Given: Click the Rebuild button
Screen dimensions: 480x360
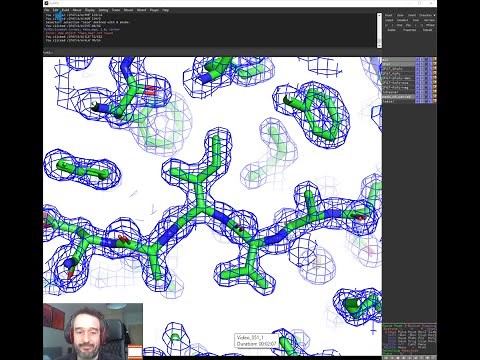Looking at the screenshot, I should pyautogui.click(x=427, y=30).
